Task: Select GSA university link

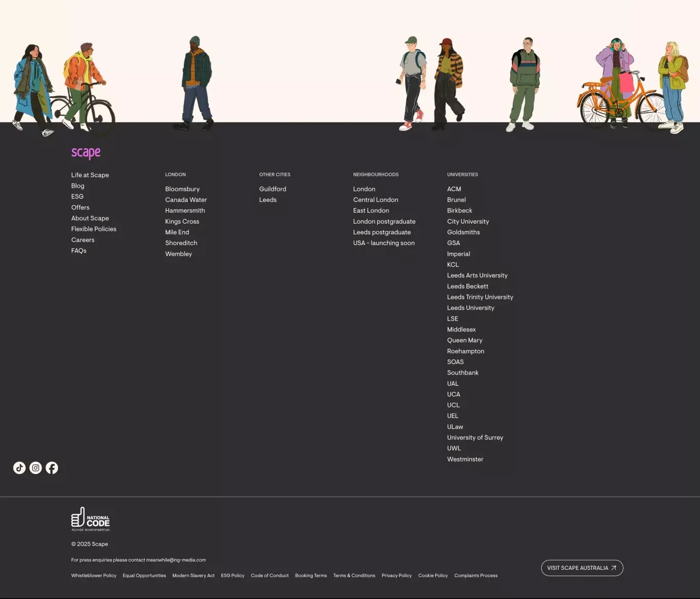Action: point(454,243)
